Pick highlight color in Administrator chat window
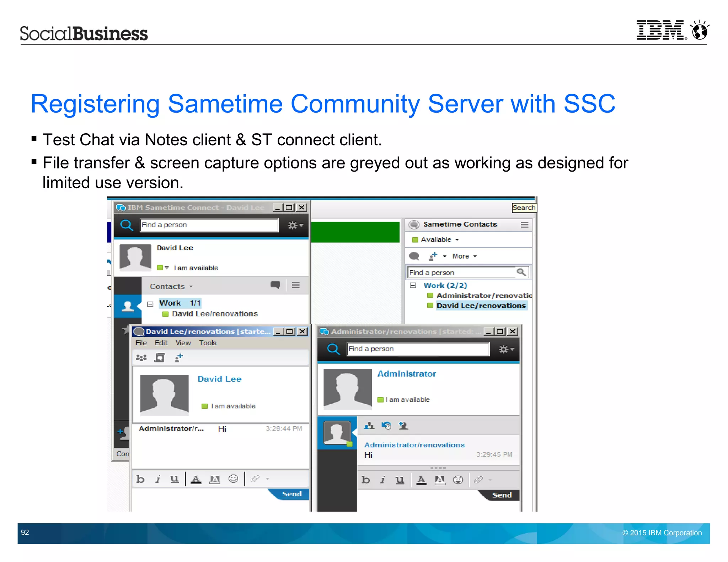Viewport: 728px width, 562px height. (x=440, y=480)
